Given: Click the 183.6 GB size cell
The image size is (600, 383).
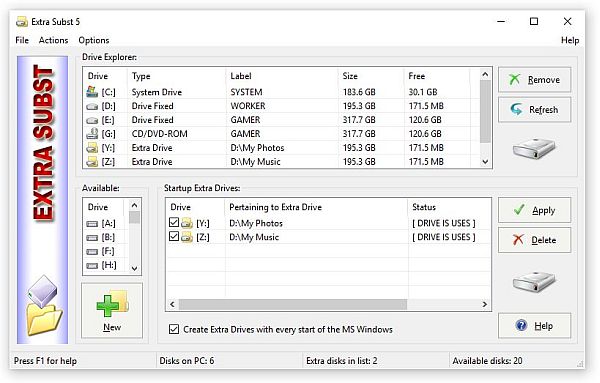Looking at the screenshot, I should pos(359,92).
